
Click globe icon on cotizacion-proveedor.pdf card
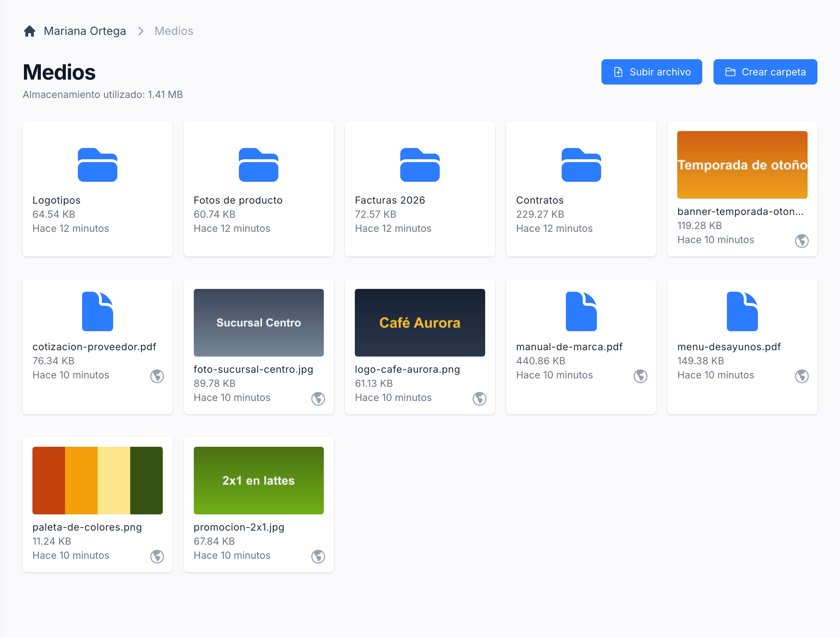click(157, 376)
